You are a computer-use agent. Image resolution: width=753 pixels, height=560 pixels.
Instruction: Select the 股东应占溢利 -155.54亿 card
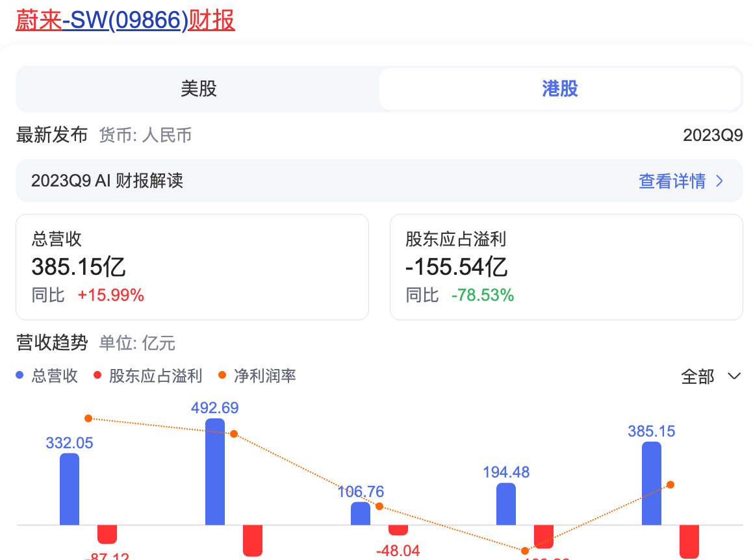(566, 267)
